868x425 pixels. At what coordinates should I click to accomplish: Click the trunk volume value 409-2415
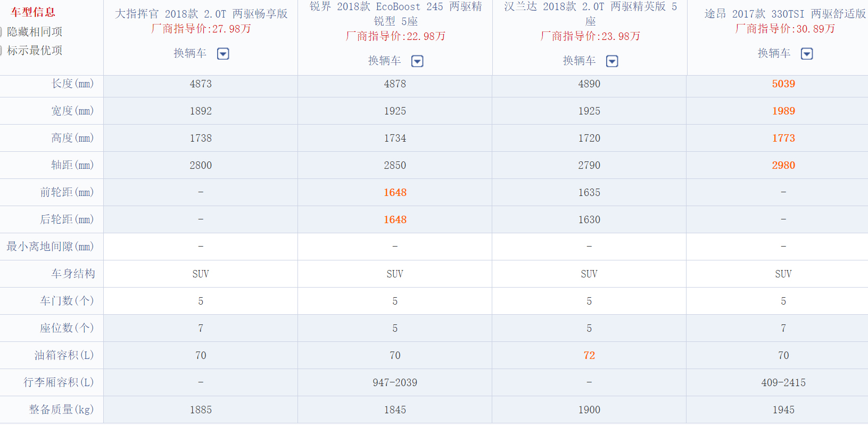(x=783, y=382)
